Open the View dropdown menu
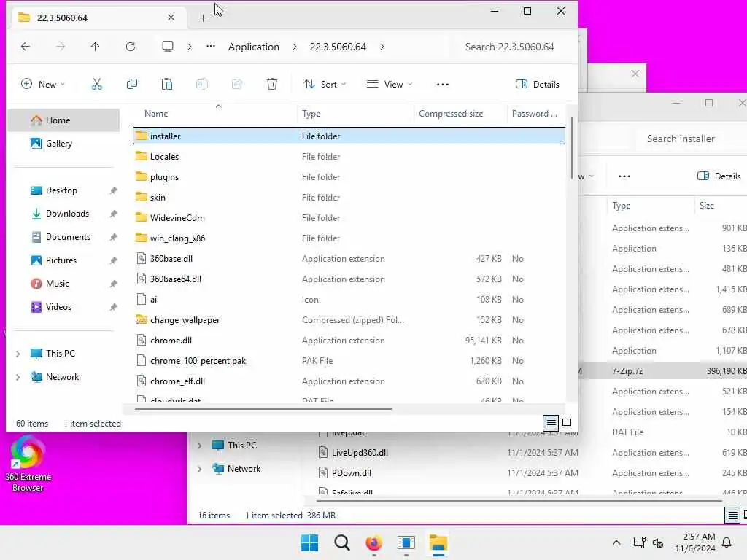 coord(390,85)
